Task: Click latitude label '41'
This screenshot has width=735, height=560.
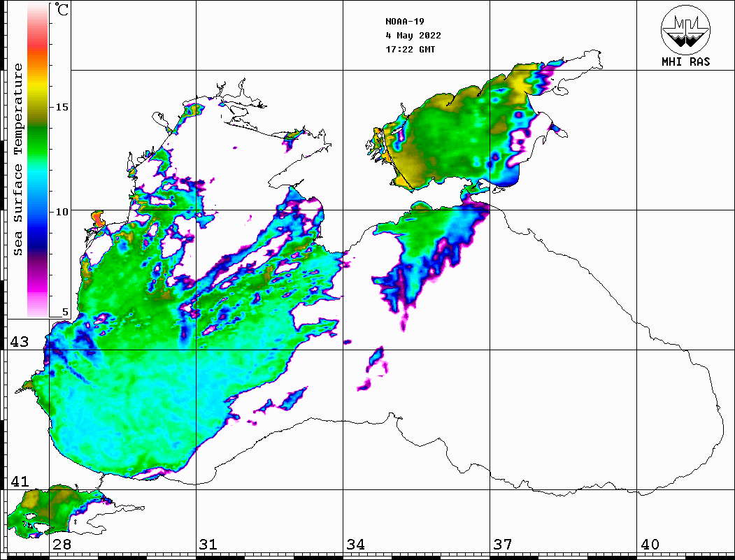Action: (20, 482)
